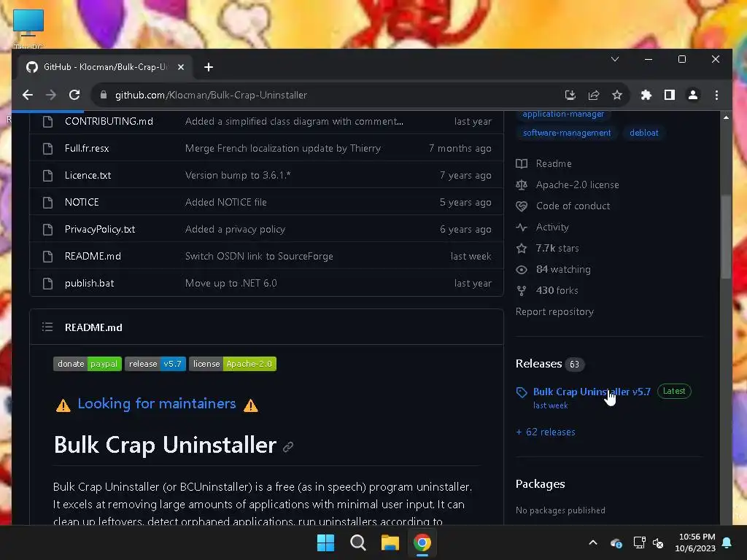The width and height of the screenshot is (747, 560).
Task: Open the 'Looking for maintainers' link
Action: point(157,404)
